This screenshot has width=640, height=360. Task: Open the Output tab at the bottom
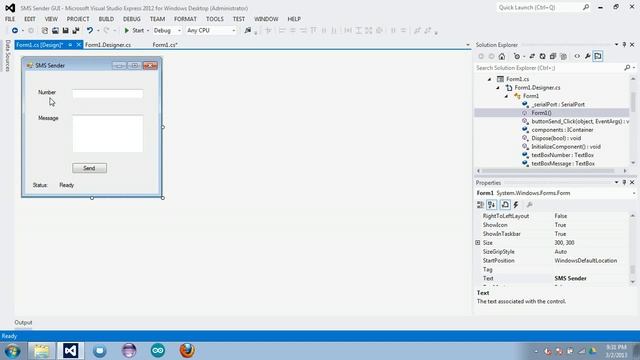pos(23,322)
